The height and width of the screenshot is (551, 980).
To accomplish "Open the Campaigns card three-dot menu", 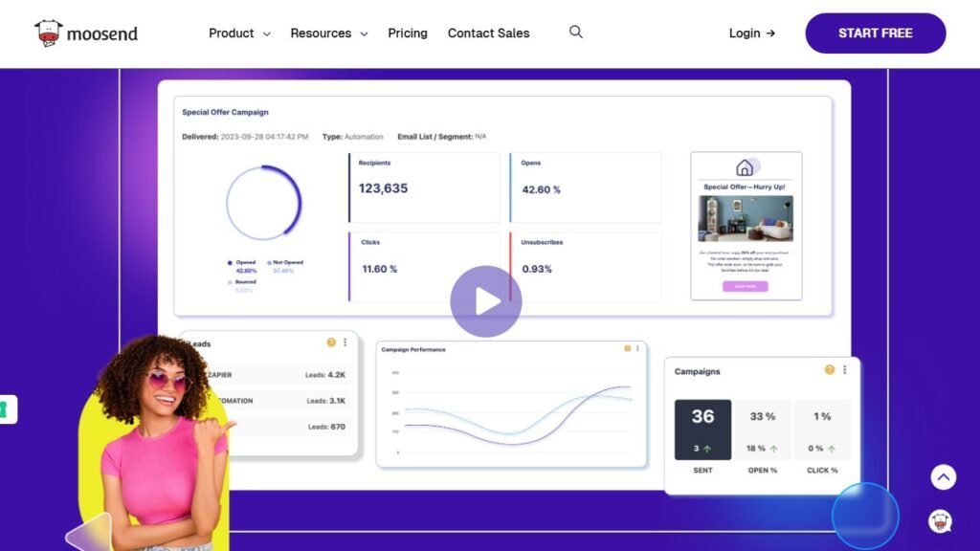I will (x=844, y=370).
